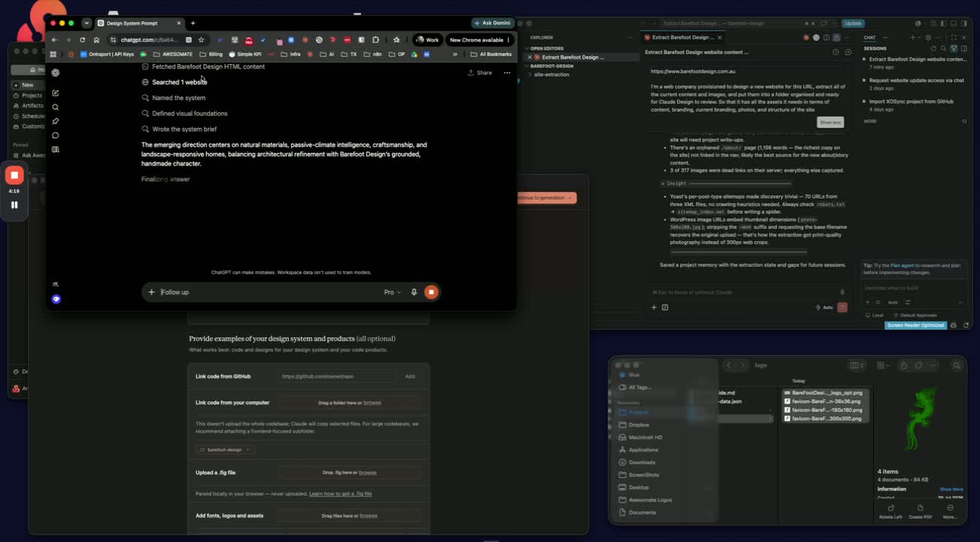The image size is (980, 542).
Task: Refresh the chat sessions list
Action: (933, 48)
